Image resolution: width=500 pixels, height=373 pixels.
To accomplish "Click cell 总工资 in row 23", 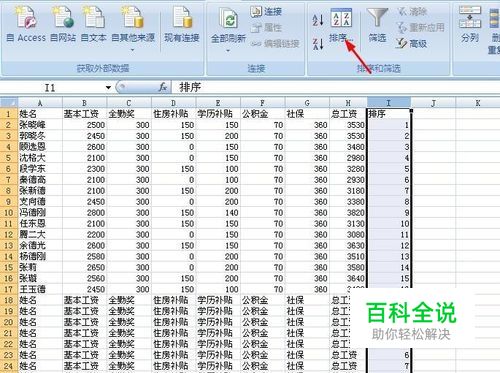I will click(x=348, y=355).
